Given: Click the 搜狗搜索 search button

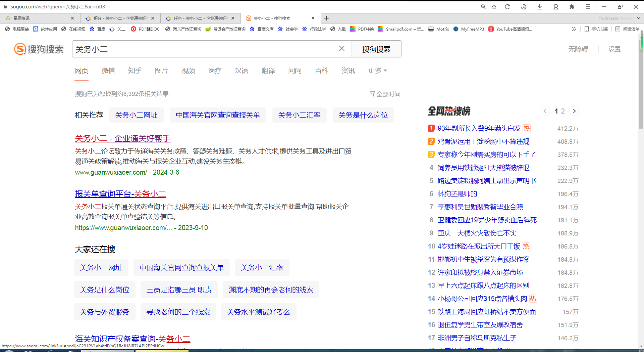Looking at the screenshot, I should [376, 49].
